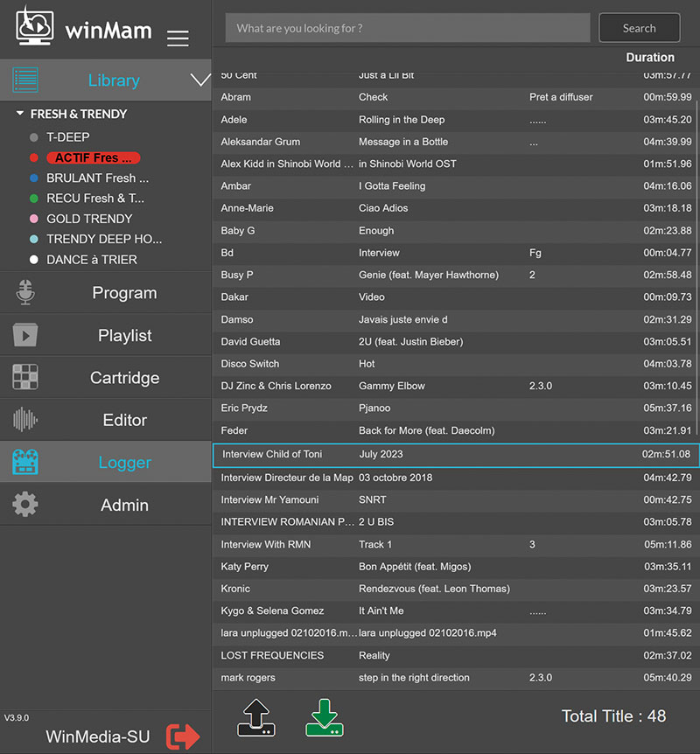
Task: Click the Admin gear icon
Action: coord(25,505)
